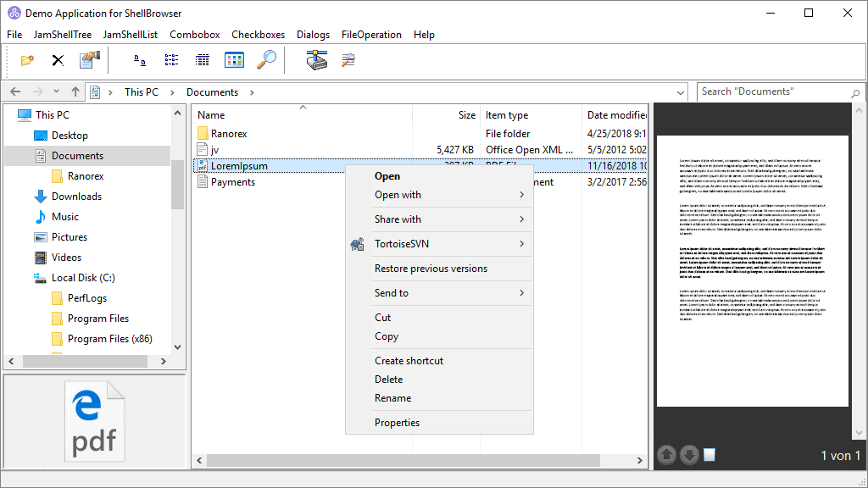Go forward with the right arrow

point(37,91)
